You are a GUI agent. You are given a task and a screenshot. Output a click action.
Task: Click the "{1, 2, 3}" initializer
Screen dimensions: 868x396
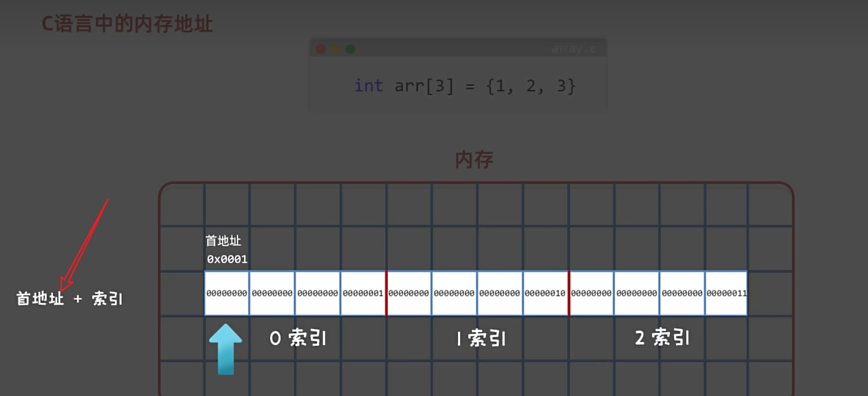530,86
